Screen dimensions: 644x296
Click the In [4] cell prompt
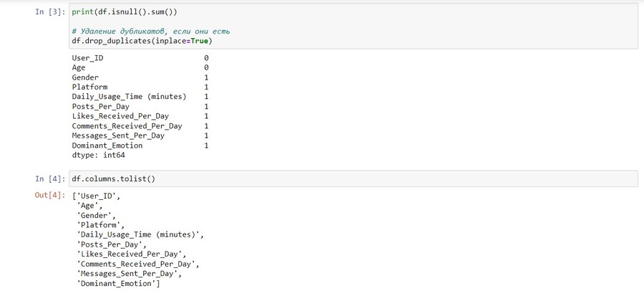click(50, 179)
